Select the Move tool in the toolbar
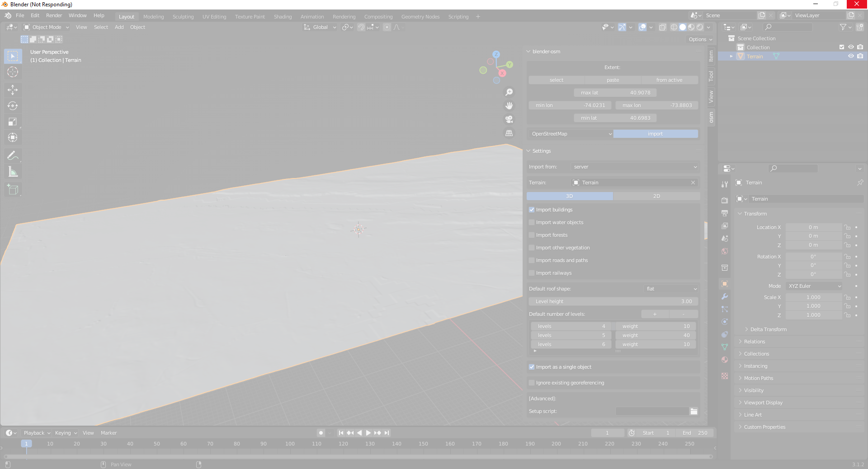This screenshot has width=868, height=469. click(13, 90)
